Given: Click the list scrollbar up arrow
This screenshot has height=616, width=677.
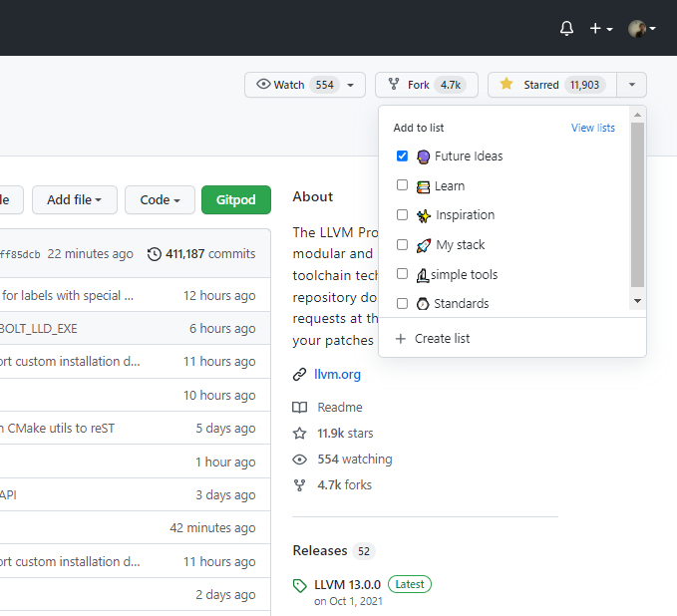Looking at the screenshot, I should [x=637, y=115].
